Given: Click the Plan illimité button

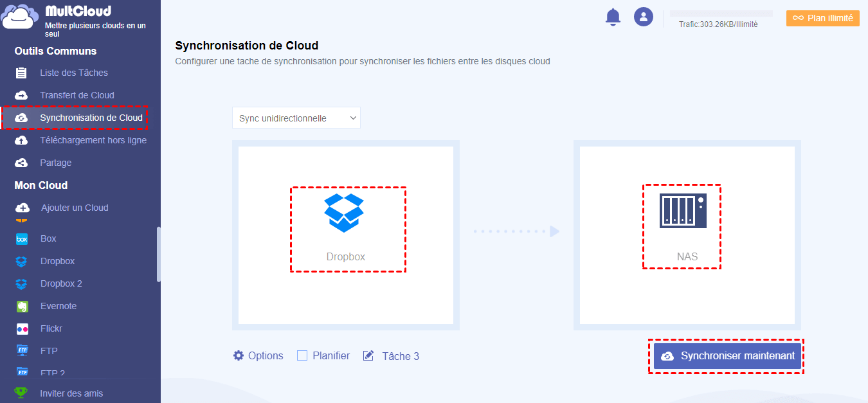Looking at the screenshot, I should [823, 18].
